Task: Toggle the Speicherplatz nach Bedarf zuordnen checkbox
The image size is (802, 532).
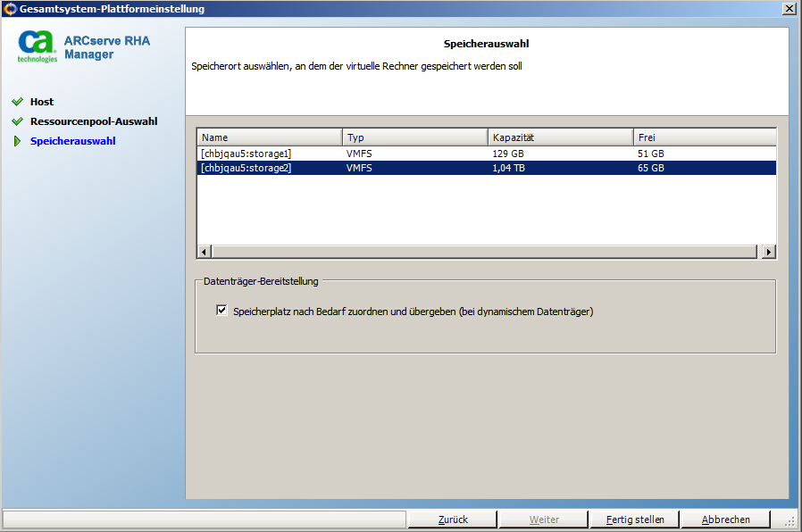Action: tap(221, 311)
